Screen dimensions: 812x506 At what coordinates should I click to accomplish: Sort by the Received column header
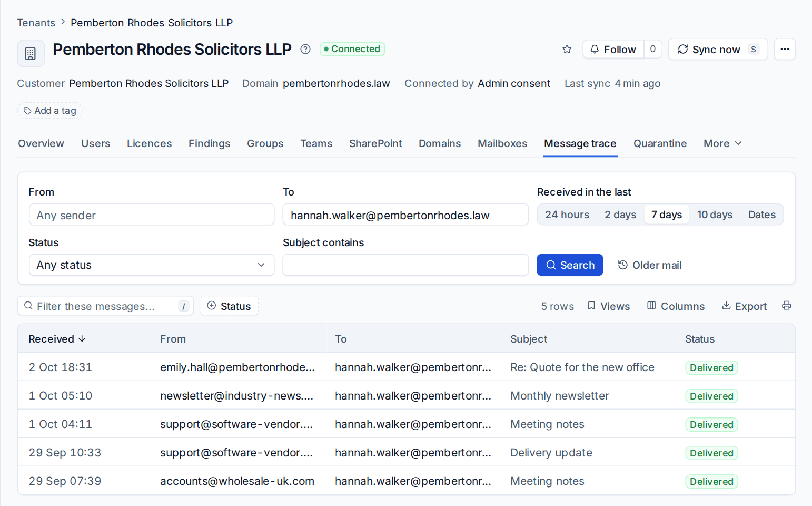[x=57, y=339]
